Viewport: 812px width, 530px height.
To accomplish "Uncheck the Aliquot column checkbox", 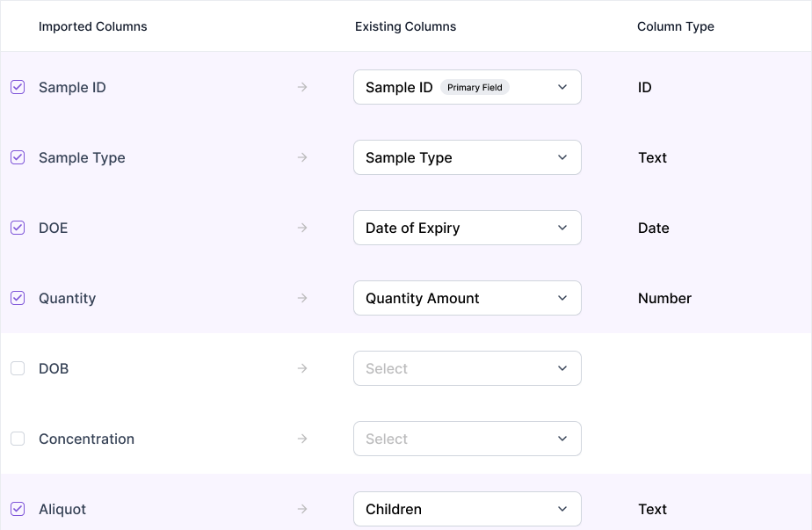I will (18, 509).
